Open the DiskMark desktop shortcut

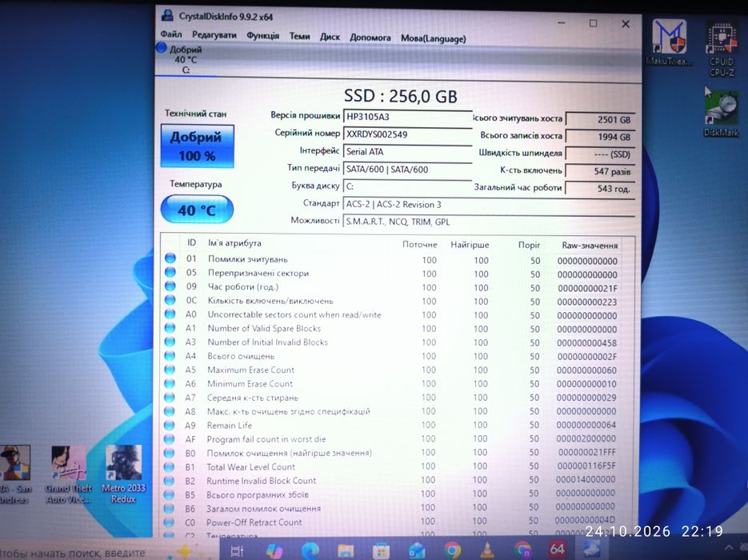point(721,114)
